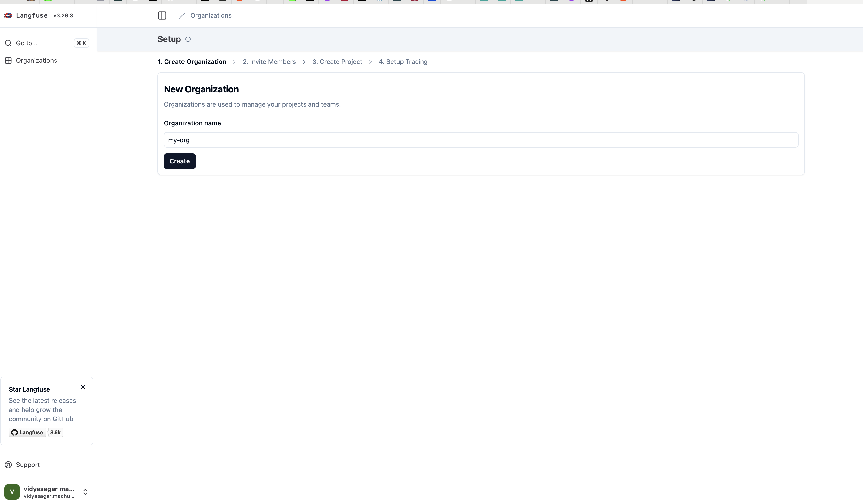The width and height of the screenshot is (863, 504).
Task: Click the Organization name input field
Action: (481, 140)
